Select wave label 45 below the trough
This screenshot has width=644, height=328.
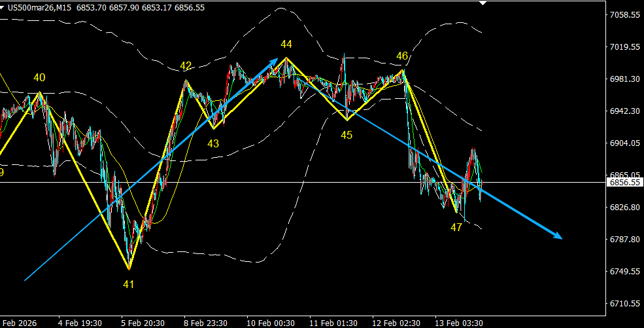(347, 135)
